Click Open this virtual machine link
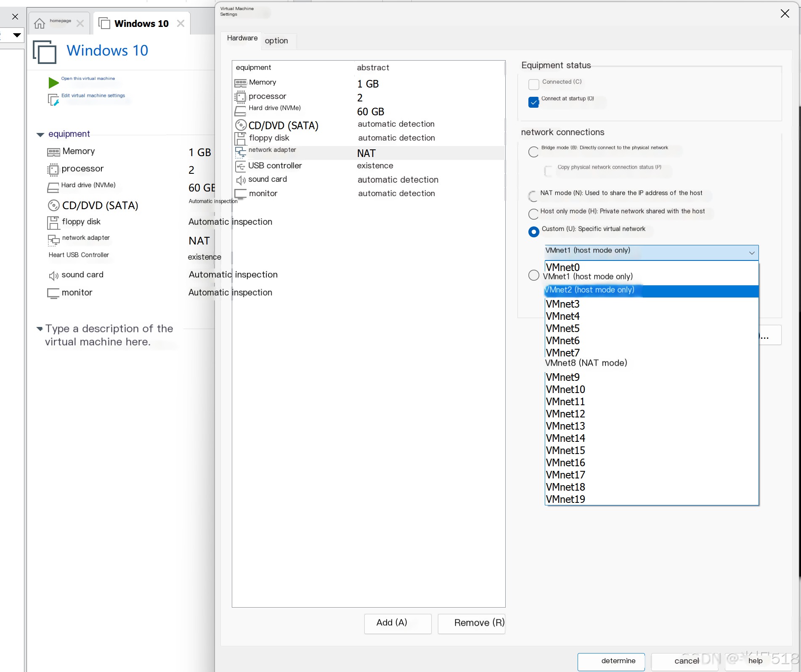Viewport: 801px width, 672px height. click(x=88, y=79)
